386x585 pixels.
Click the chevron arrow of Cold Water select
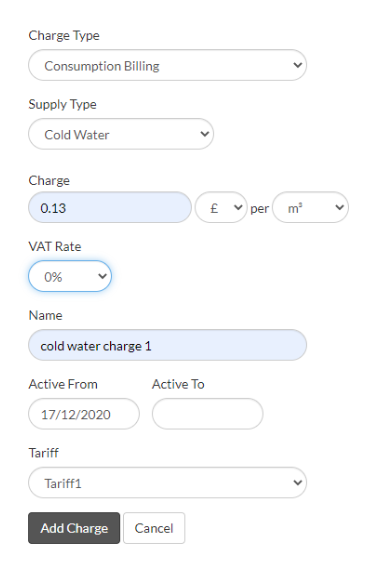(x=204, y=134)
